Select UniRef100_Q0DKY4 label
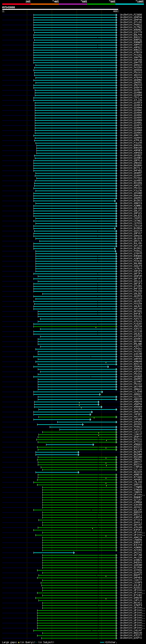 pyautogui.click(x=131, y=88)
